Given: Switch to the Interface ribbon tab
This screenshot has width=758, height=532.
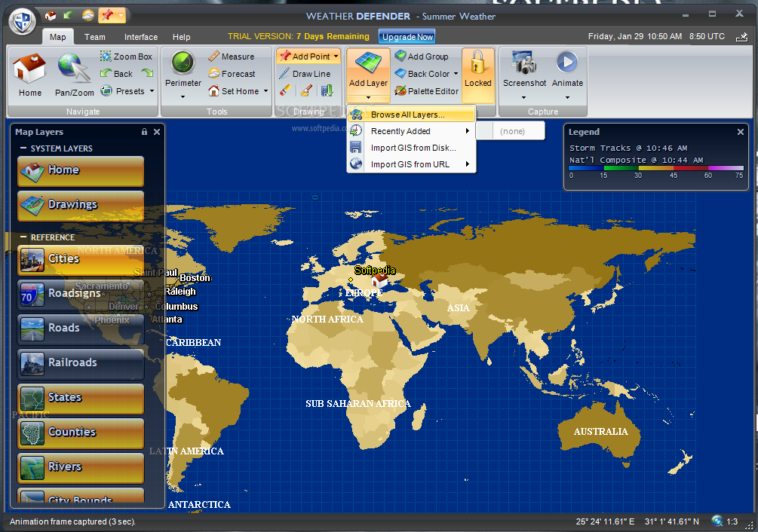Looking at the screenshot, I should point(141,37).
